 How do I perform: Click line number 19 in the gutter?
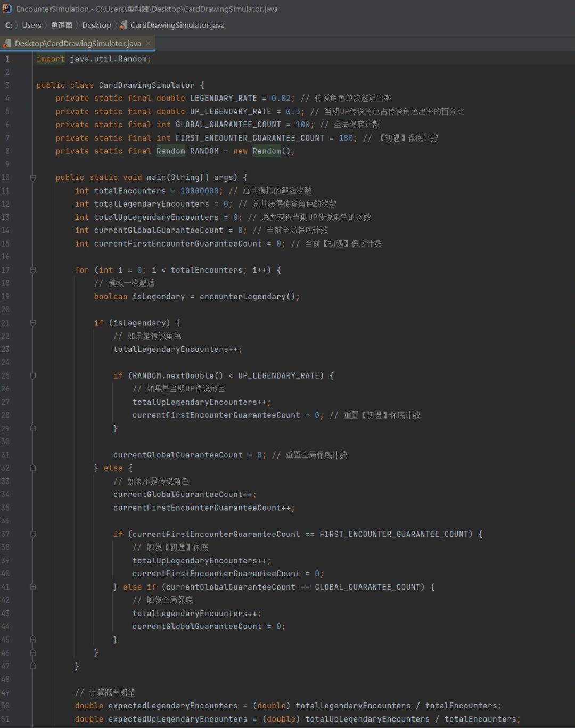pyautogui.click(x=6, y=296)
